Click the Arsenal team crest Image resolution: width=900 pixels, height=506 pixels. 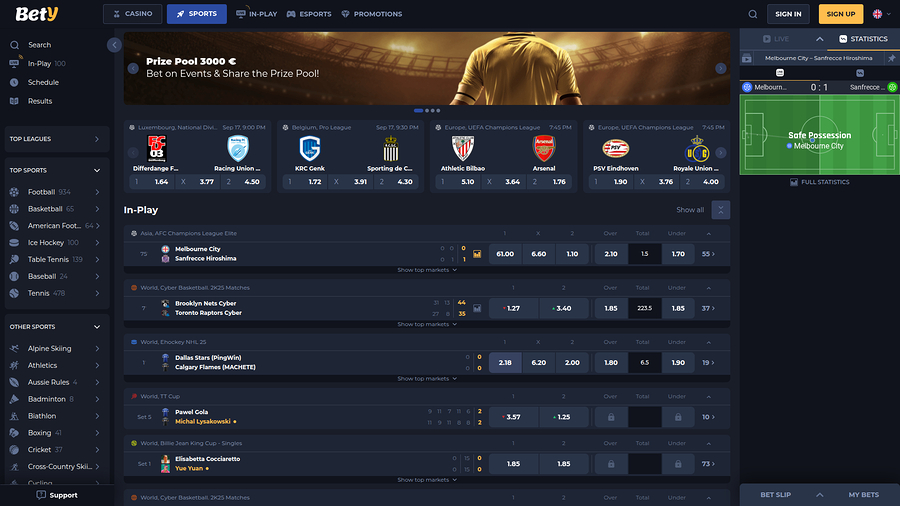pyautogui.click(x=544, y=149)
